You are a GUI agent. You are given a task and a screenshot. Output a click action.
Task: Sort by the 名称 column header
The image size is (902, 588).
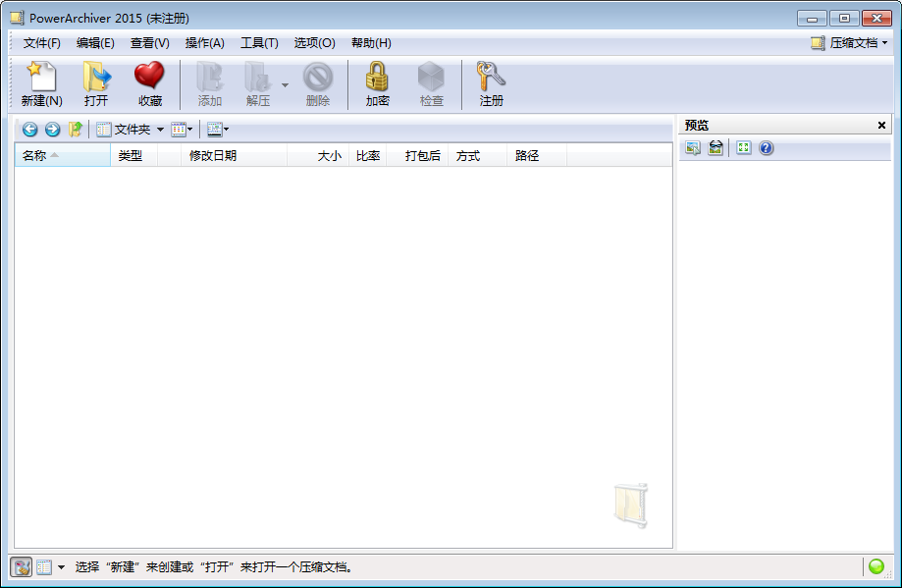click(63, 156)
